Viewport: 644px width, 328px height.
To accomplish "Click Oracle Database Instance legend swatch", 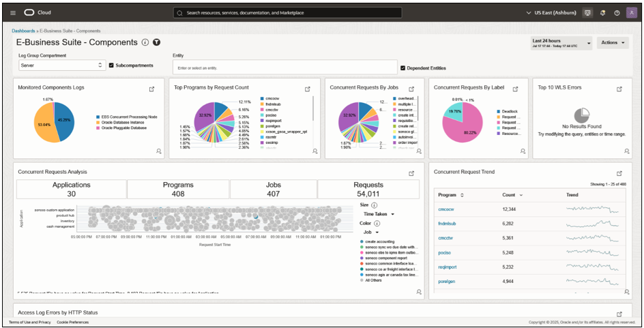I will (96, 122).
